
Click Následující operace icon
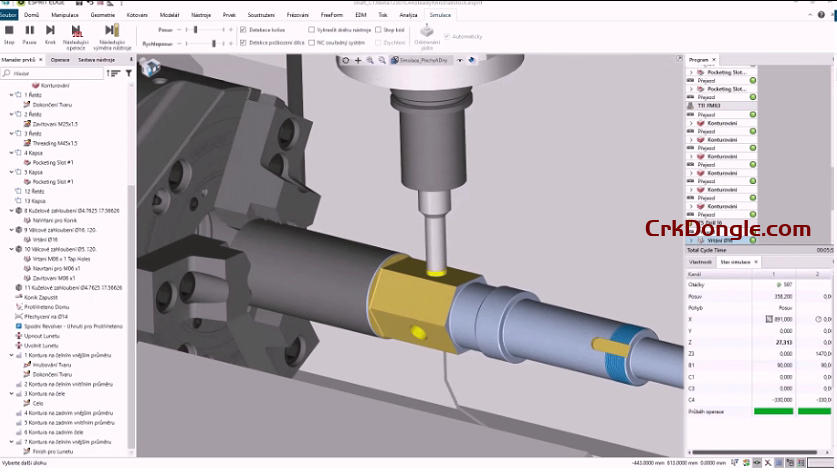[75, 31]
